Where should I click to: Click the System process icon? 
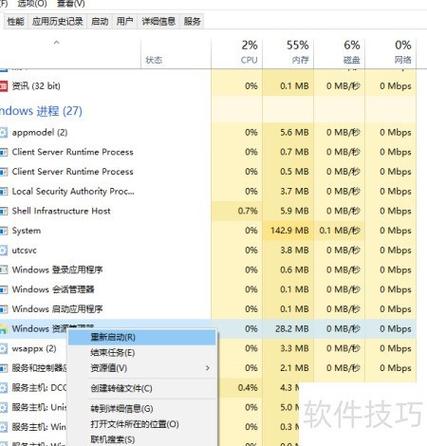pos(3,231)
